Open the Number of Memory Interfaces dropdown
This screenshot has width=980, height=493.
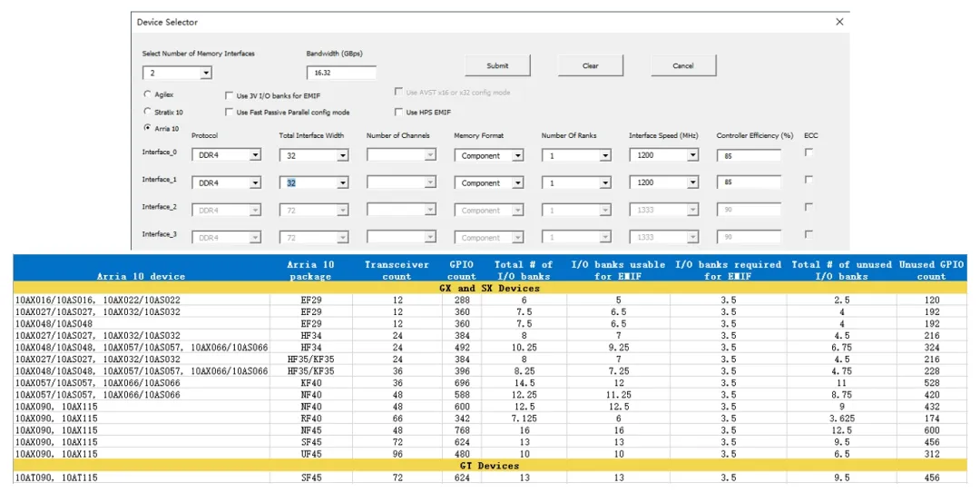[x=206, y=74]
